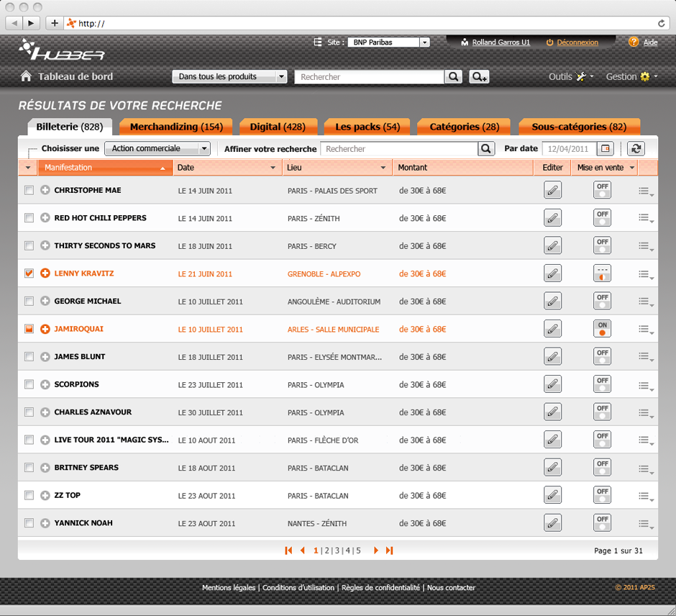
Task: Click the Nous contacter footer link
Action: pyautogui.click(x=451, y=587)
